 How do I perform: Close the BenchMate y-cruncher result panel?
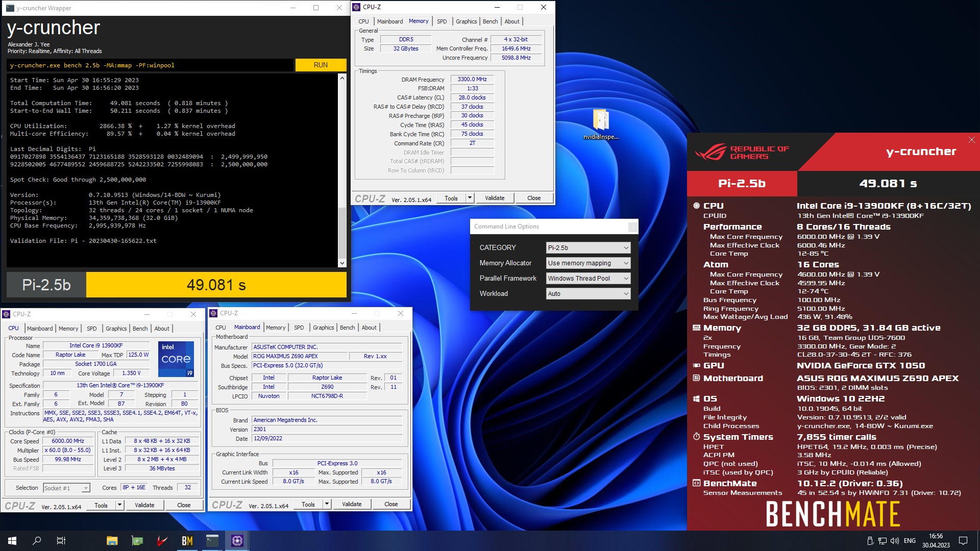coord(972,140)
